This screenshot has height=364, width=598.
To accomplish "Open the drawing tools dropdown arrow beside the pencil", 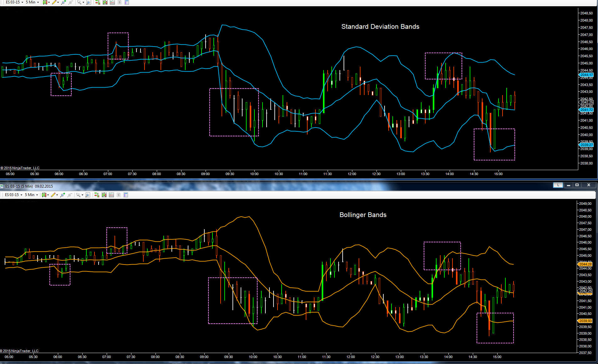I will 58,3.
